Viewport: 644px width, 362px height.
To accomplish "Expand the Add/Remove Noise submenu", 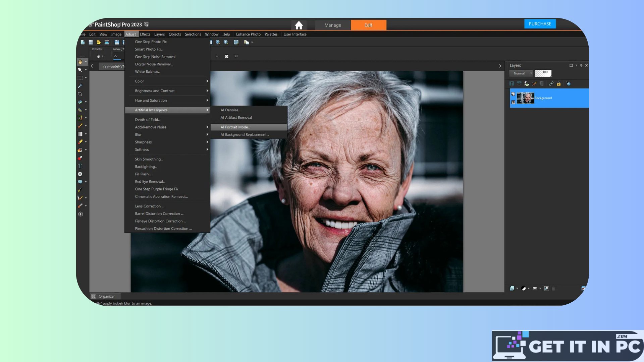I will point(167,127).
